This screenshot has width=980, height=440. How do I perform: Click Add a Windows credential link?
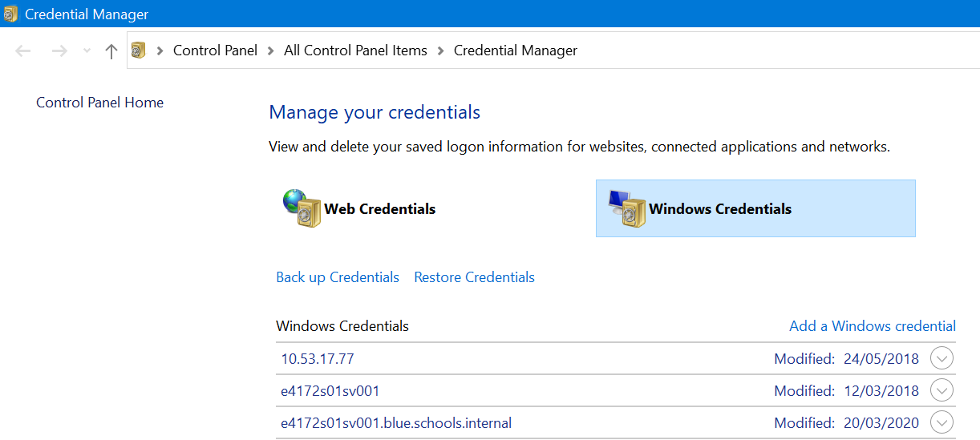(873, 326)
